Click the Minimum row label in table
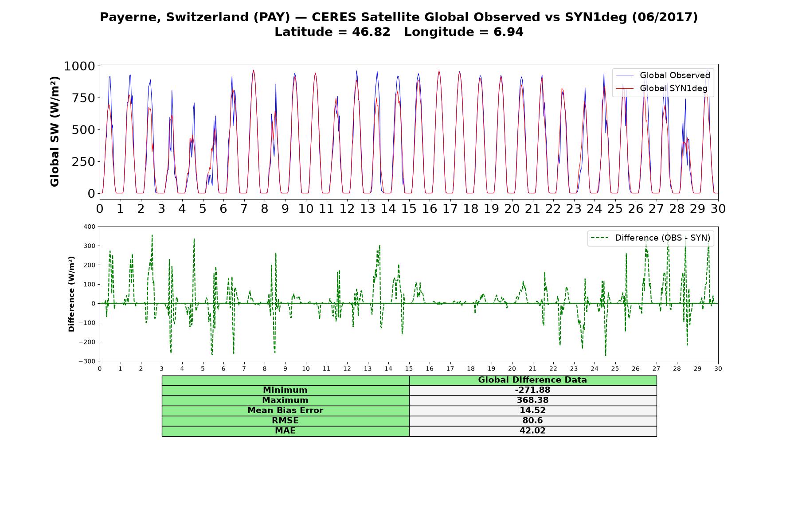The width and height of the screenshot is (798, 532). coord(285,390)
